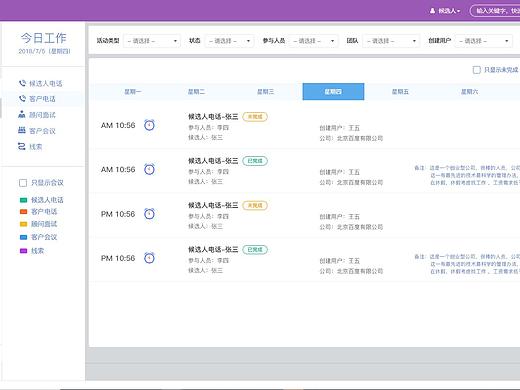Open the 创建用户 dropdown
Viewport: 520px width, 390px height.
tap(484, 41)
